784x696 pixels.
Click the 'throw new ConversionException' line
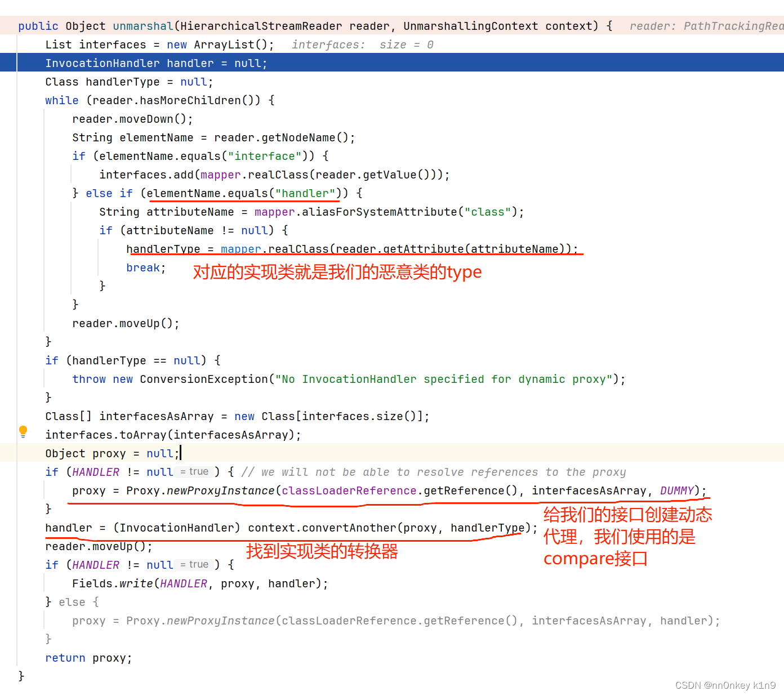[349, 379]
